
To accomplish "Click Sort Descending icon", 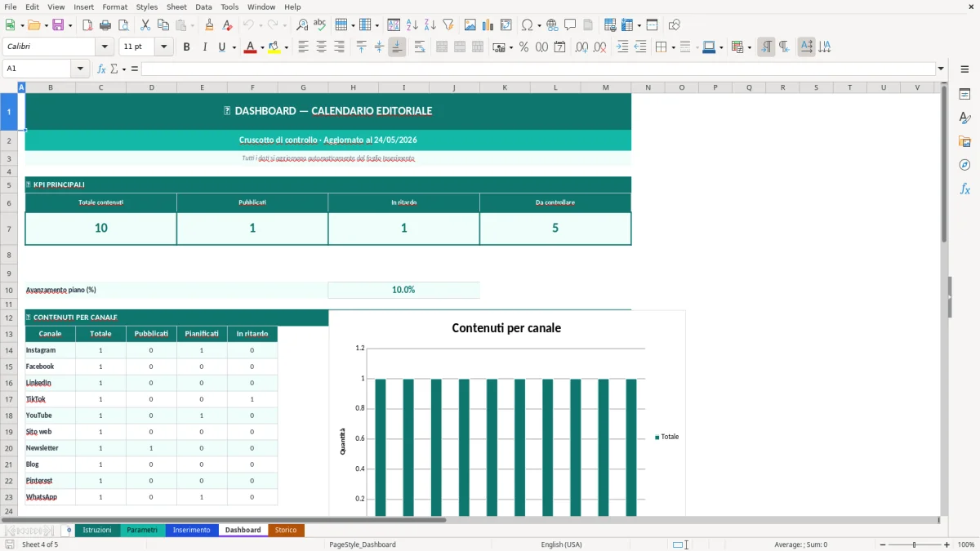I will coord(430,25).
